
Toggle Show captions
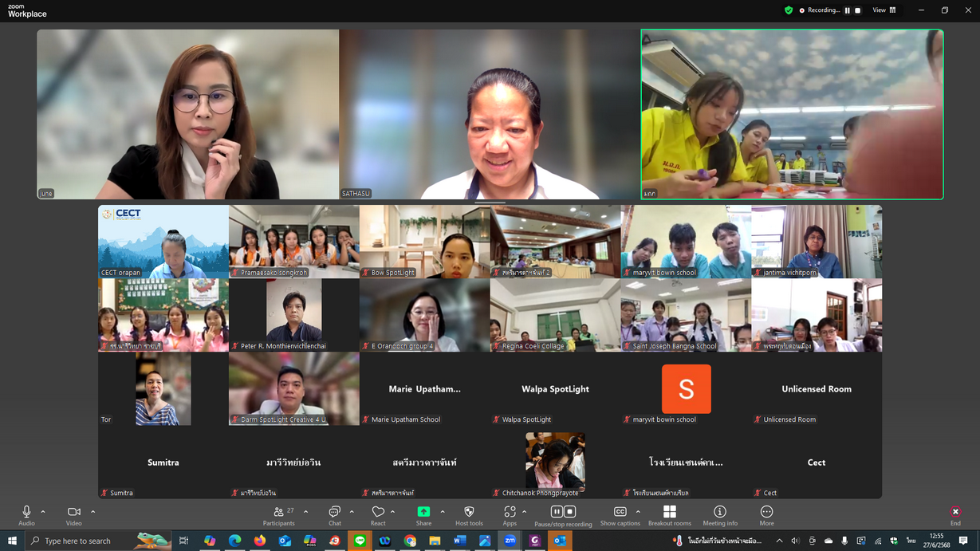(620, 513)
